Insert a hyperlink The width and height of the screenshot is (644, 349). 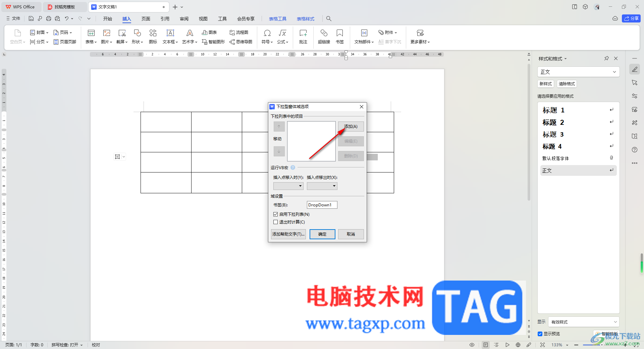pyautogui.click(x=324, y=37)
